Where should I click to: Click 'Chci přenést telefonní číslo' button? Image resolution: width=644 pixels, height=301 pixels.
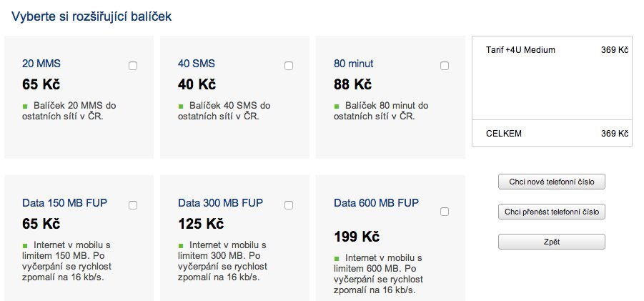551,212
